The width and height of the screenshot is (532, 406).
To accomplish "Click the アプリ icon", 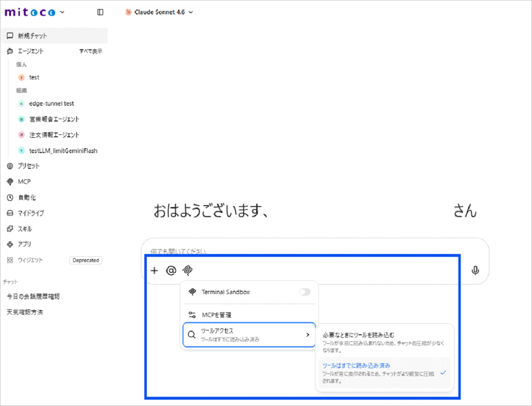I will pos(10,244).
